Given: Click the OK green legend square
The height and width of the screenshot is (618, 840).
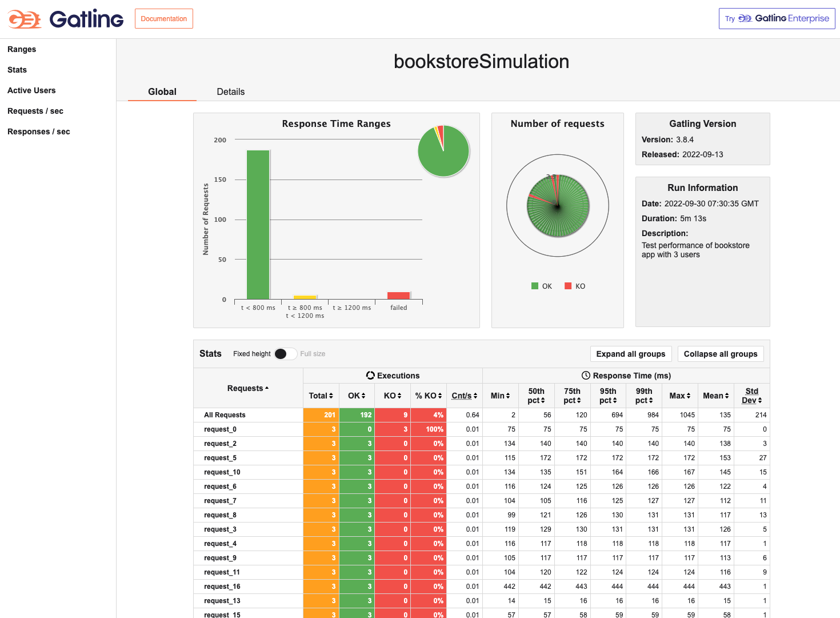Looking at the screenshot, I should click(x=535, y=286).
